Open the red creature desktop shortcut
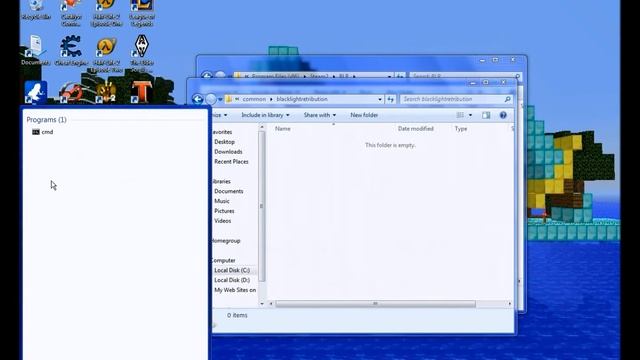Screen dimensions: 640x360 [71, 92]
